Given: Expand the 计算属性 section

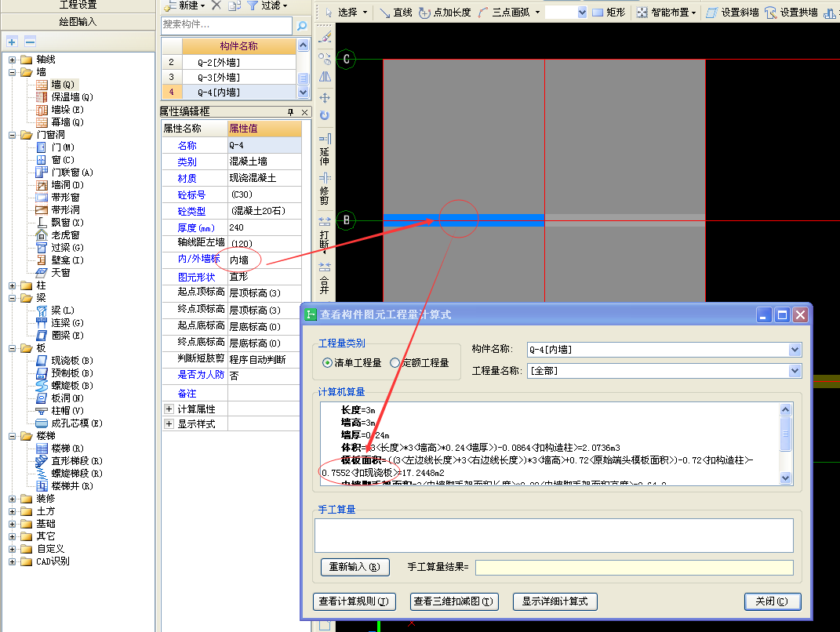Looking at the screenshot, I should [169, 409].
